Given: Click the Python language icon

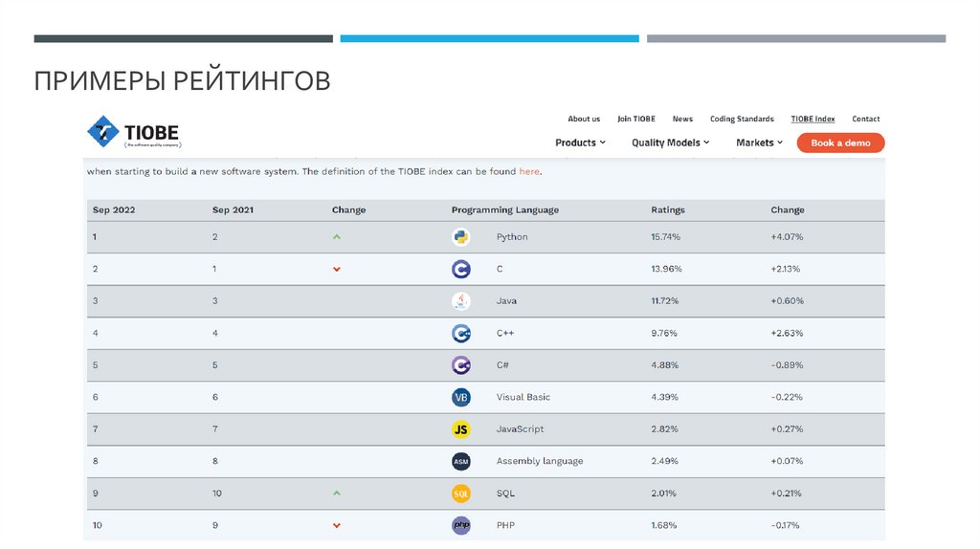Looking at the screenshot, I should 461,237.
